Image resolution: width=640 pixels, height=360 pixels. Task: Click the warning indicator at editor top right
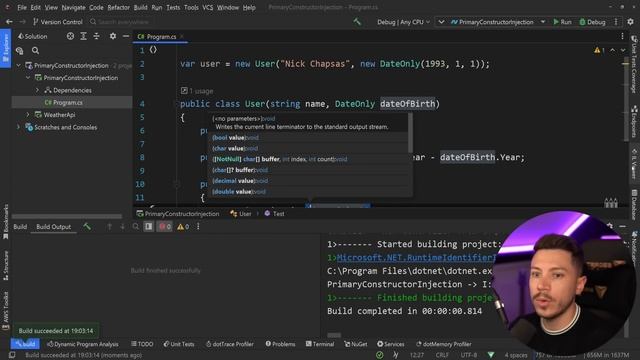point(599,50)
